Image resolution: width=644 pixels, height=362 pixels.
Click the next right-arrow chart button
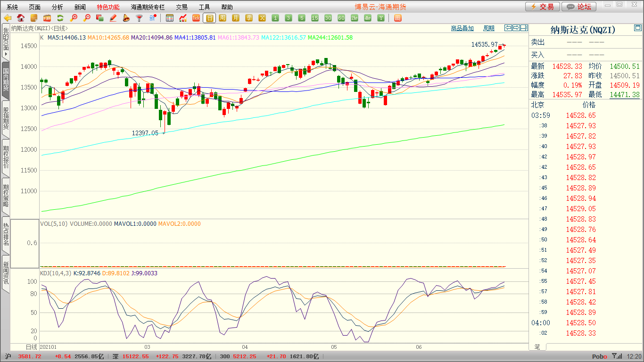pyautogui.click(x=516, y=28)
